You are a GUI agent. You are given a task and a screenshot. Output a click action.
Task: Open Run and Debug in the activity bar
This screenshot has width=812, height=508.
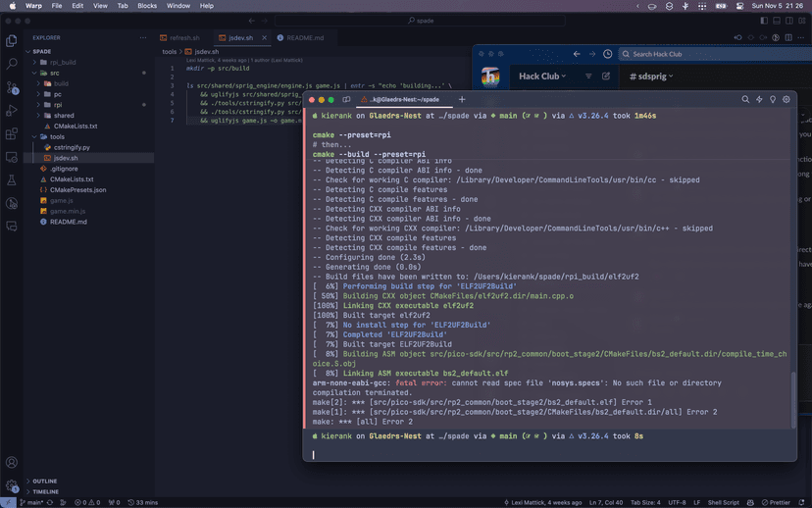12,111
